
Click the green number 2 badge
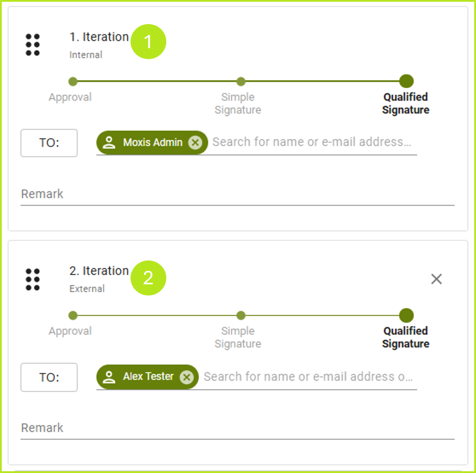click(148, 278)
